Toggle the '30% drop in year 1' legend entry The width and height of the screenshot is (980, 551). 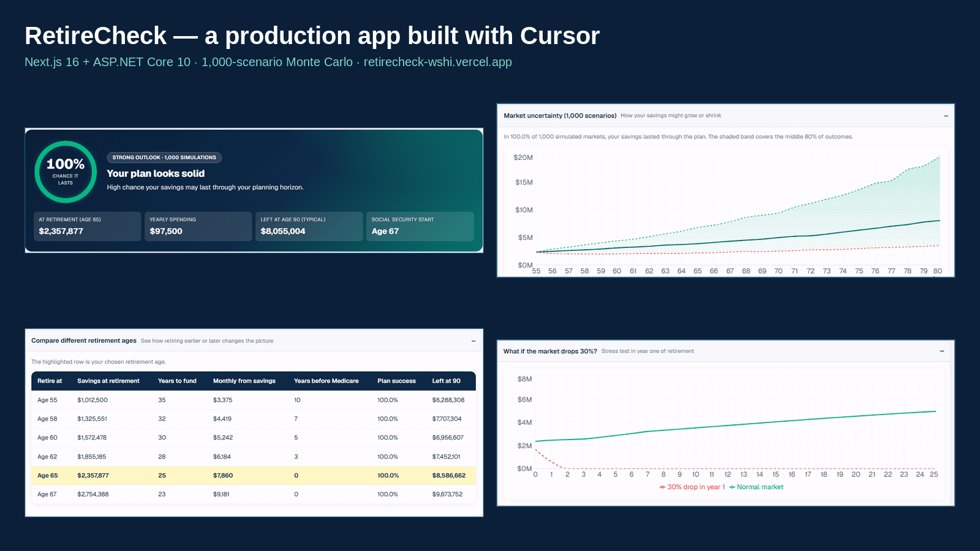pos(692,487)
